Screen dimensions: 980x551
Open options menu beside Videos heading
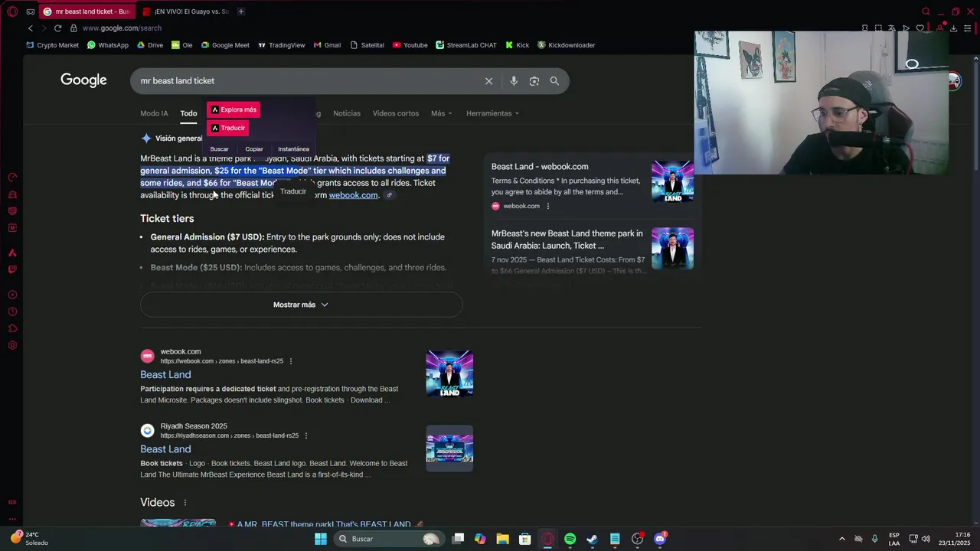(x=185, y=503)
